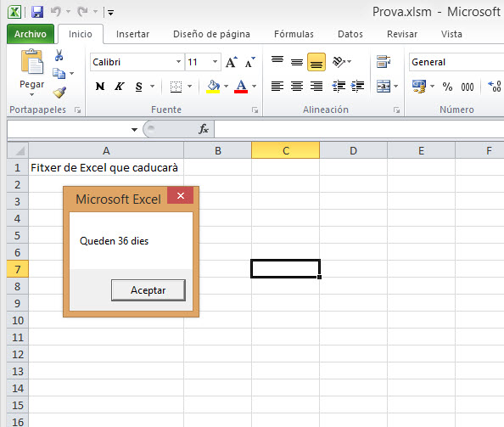504x427 pixels.
Task: Click the Redo arrow icon
Action: [82, 12]
